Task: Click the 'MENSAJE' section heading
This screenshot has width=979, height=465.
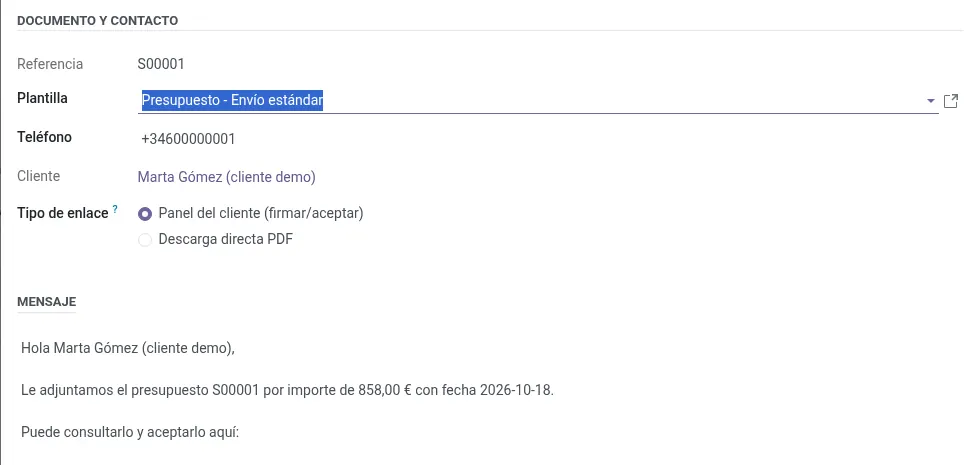Action: (x=47, y=302)
